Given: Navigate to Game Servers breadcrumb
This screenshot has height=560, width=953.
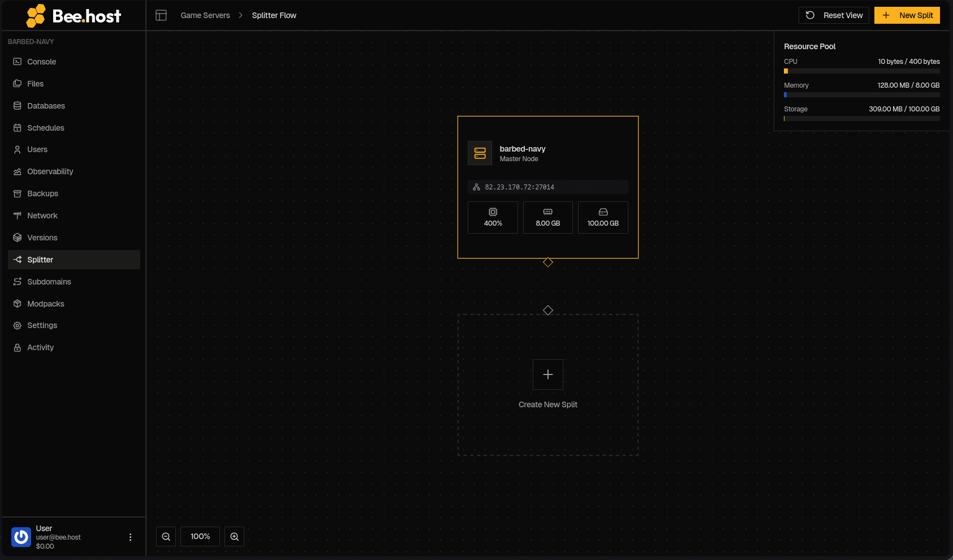Looking at the screenshot, I should pos(205,15).
